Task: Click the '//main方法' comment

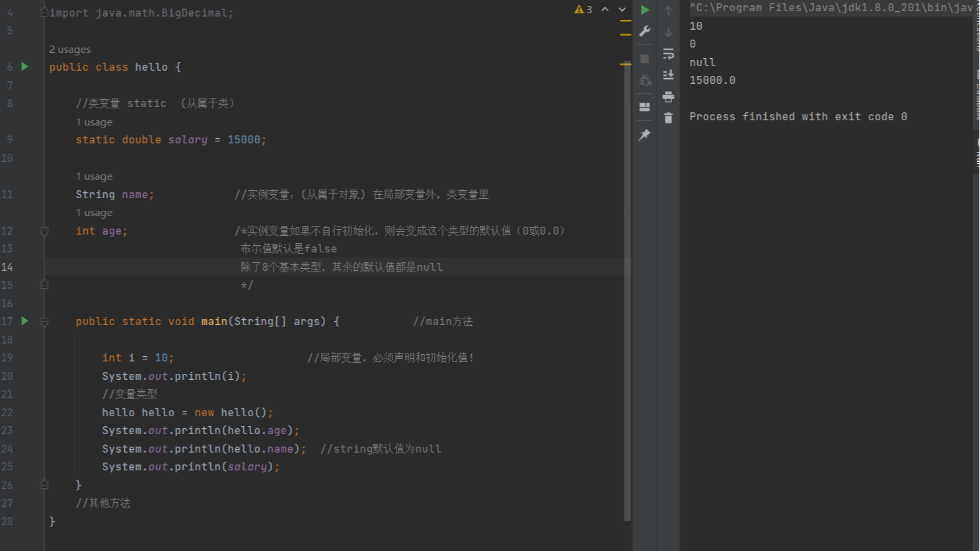Action: tap(443, 321)
